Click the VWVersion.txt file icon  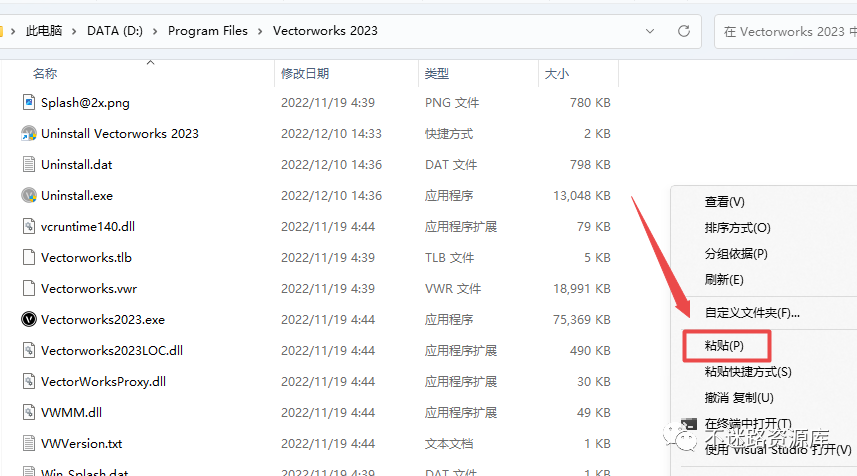[x=29, y=443]
